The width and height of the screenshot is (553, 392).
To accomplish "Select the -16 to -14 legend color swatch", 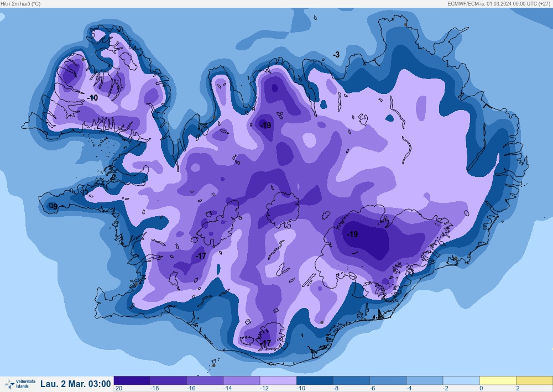I will click(205, 380).
